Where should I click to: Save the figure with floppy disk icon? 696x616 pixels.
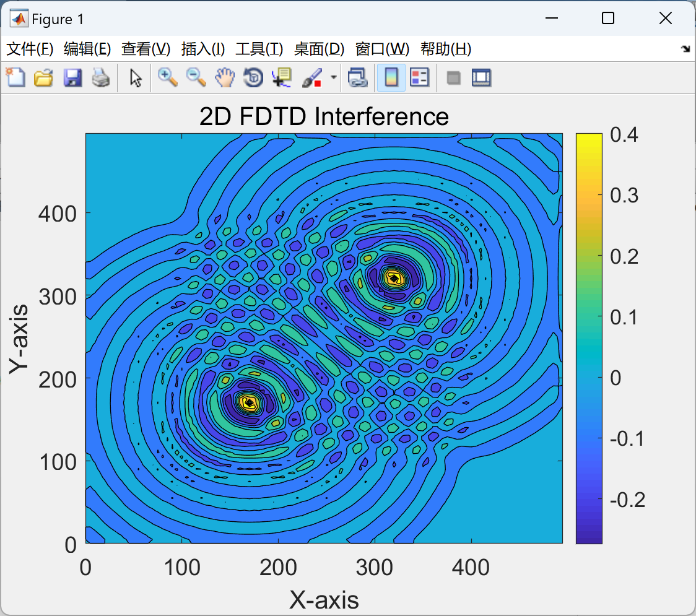pyautogui.click(x=72, y=77)
